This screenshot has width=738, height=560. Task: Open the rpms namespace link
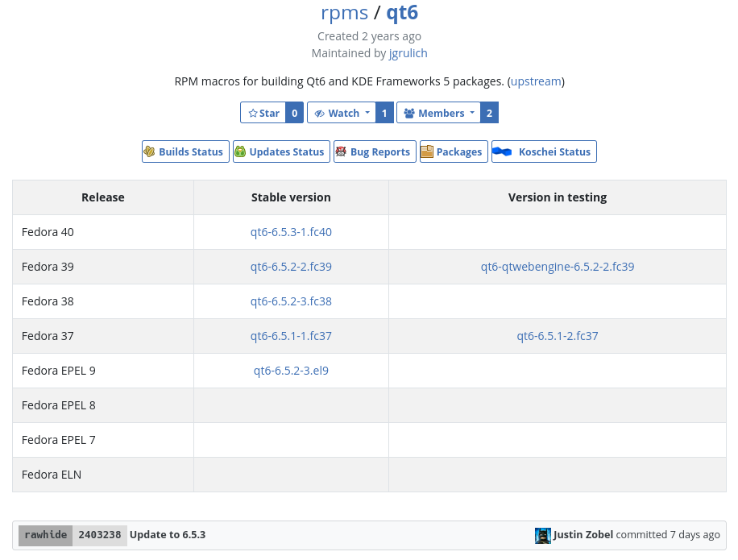pos(345,13)
